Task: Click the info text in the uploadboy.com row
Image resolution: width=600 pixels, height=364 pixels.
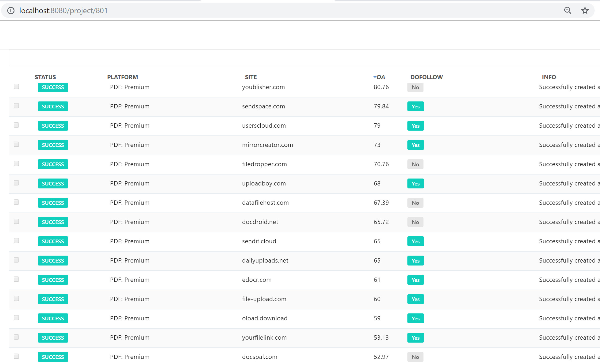Action: (569, 184)
